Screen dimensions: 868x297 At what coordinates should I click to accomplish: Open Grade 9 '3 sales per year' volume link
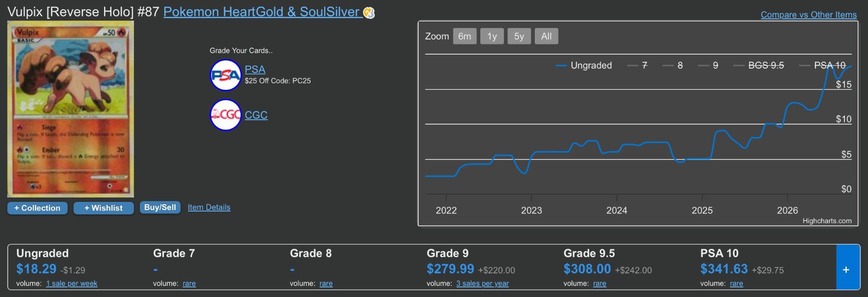coord(483,283)
